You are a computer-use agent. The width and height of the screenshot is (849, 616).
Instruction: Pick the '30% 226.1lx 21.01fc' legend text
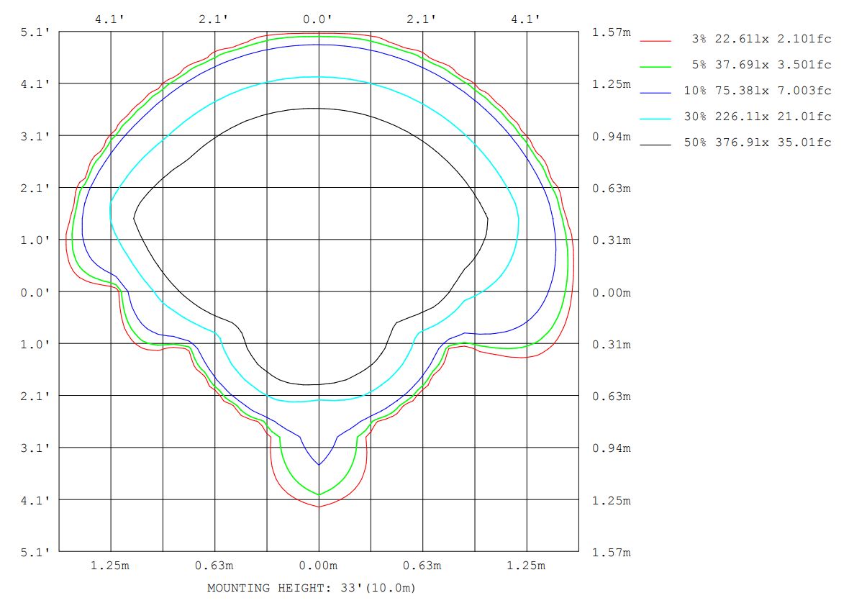pos(758,117)
